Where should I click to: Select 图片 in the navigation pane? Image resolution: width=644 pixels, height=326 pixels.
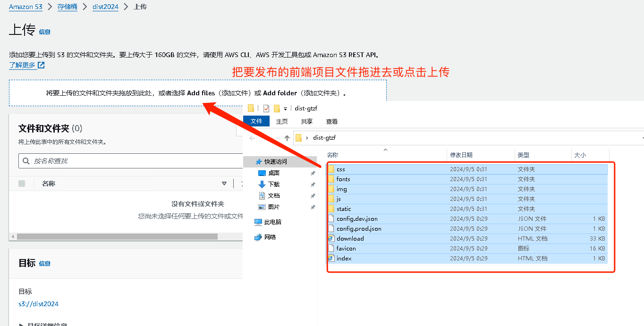[x=274, y=207]
